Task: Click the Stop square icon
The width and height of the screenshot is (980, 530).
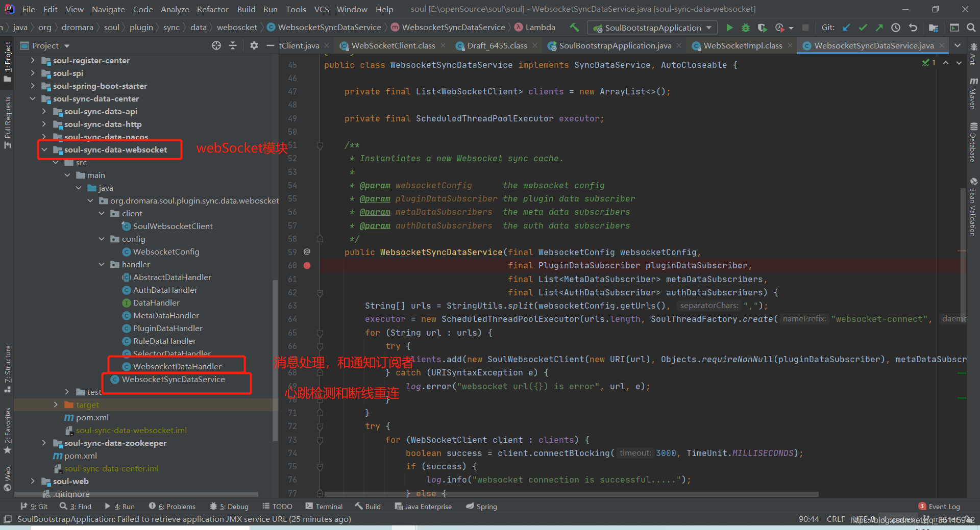Action: click(805, 28)
